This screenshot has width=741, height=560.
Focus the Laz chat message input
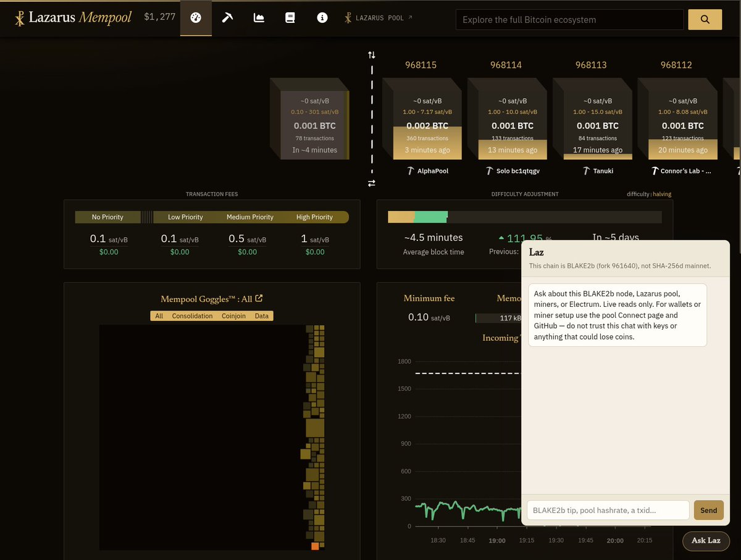pyautogui.click(x=608, y=510)
